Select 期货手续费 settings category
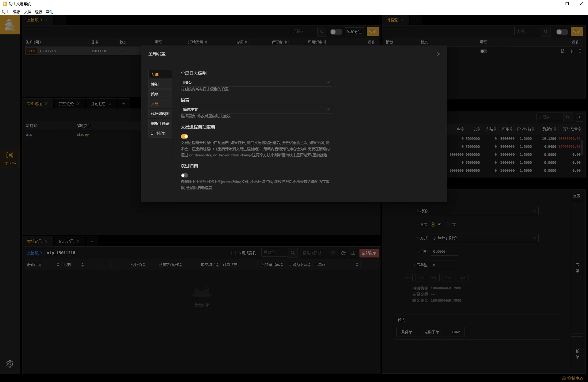The width and height of the screenshot is (588, 382). pos(160,123)
